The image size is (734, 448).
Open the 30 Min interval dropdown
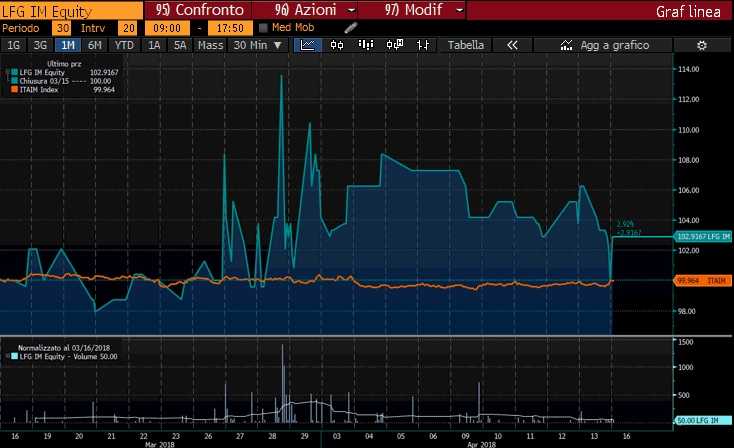258,45
